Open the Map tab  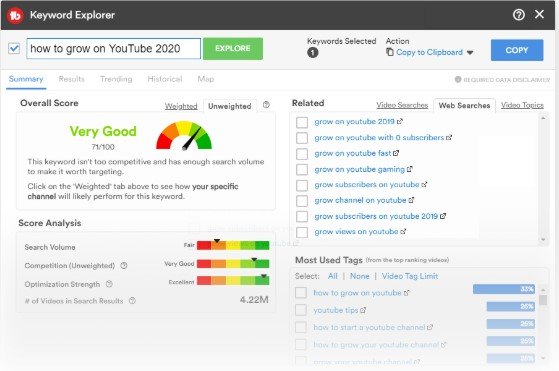point(206,79)
